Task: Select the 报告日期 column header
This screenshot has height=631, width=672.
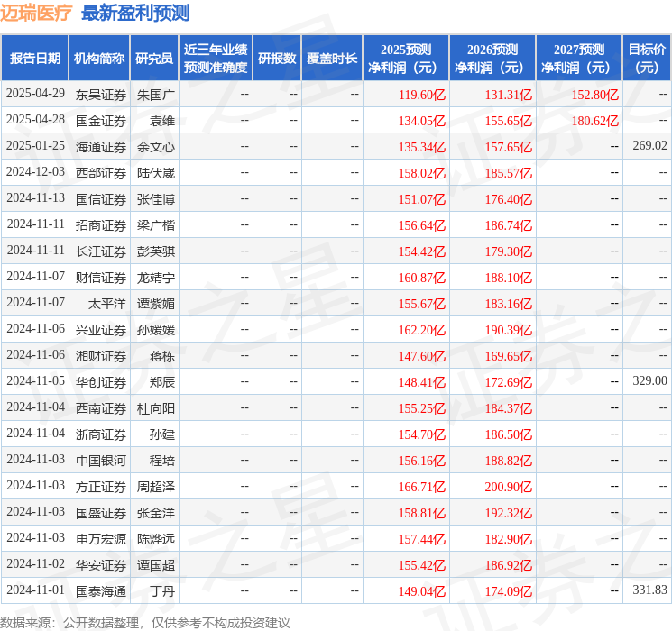Action: (x=34, y=58)
